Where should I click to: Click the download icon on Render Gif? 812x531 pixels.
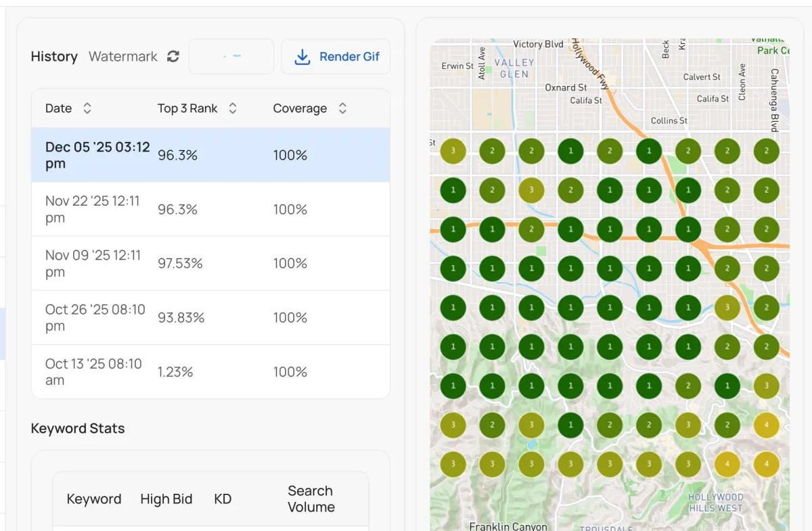[x=302, y=57]
